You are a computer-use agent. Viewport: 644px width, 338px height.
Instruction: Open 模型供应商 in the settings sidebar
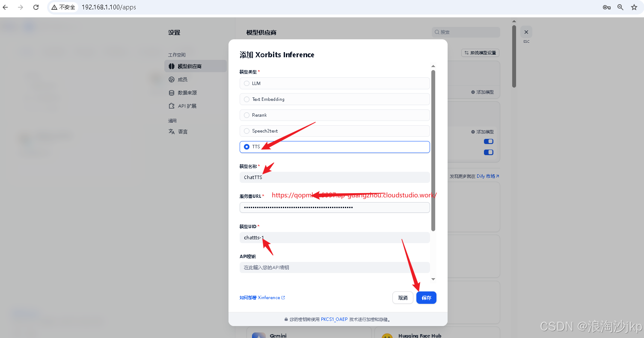pos(196,66)
